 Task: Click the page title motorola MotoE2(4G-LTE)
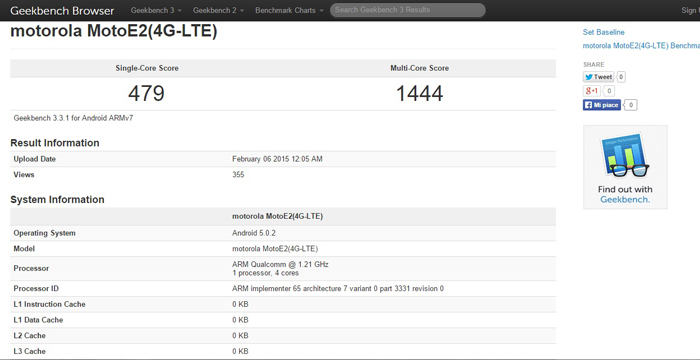pos(114,31)
